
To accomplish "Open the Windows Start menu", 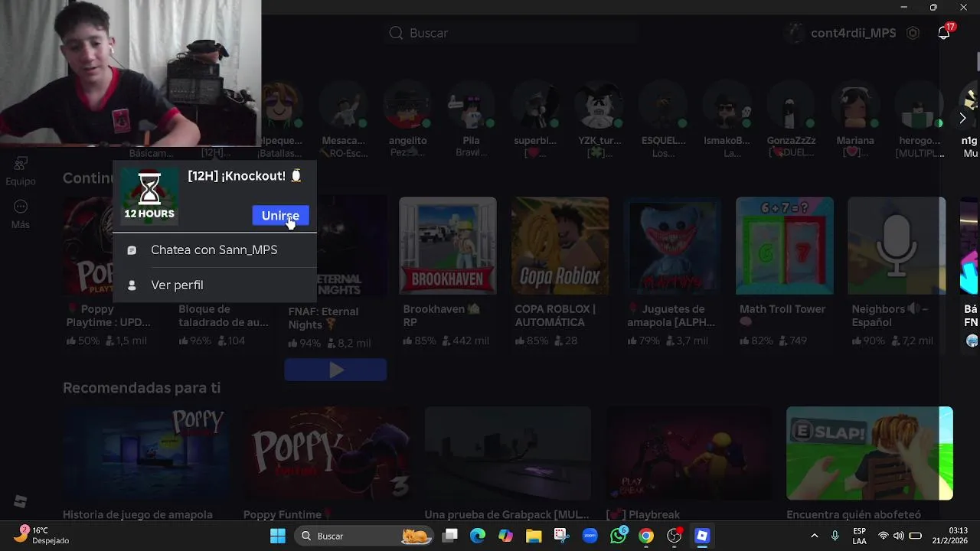I will [x=278, y=536].
